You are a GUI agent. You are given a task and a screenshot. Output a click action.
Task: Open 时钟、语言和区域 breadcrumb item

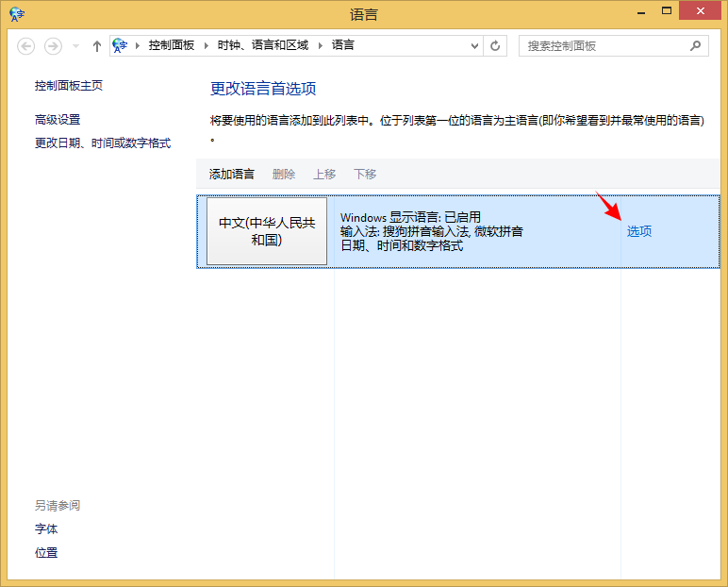click(263, 45)
